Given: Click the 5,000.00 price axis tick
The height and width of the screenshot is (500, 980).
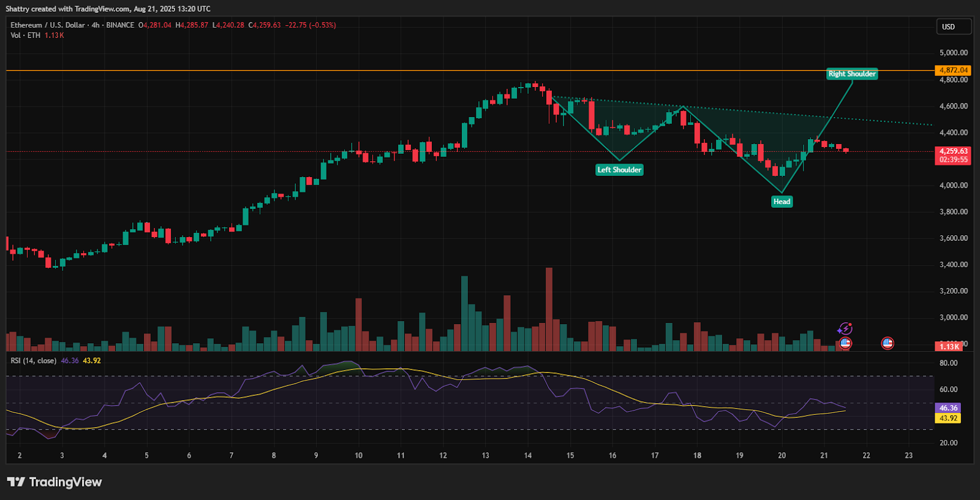Looking at the screenshot, I should click(954, 53).
